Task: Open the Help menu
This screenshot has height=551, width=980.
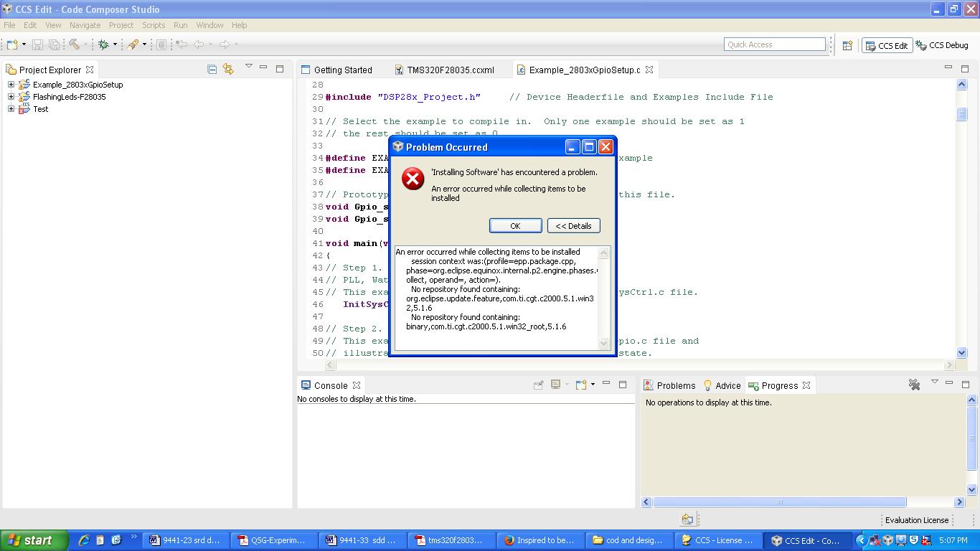Action: pos(239,25)
